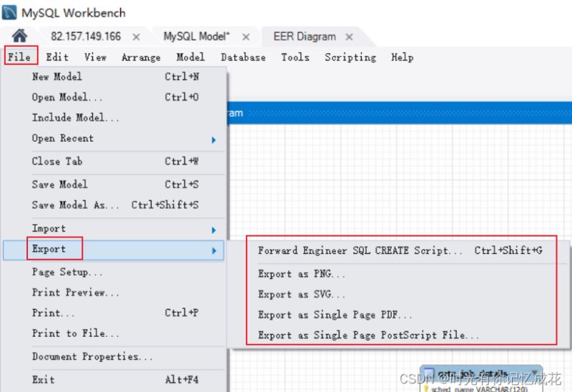Choose Export as SVG...
Image resolution: width=572 pixels, height=392 pixels.
[x=400, y=294]
